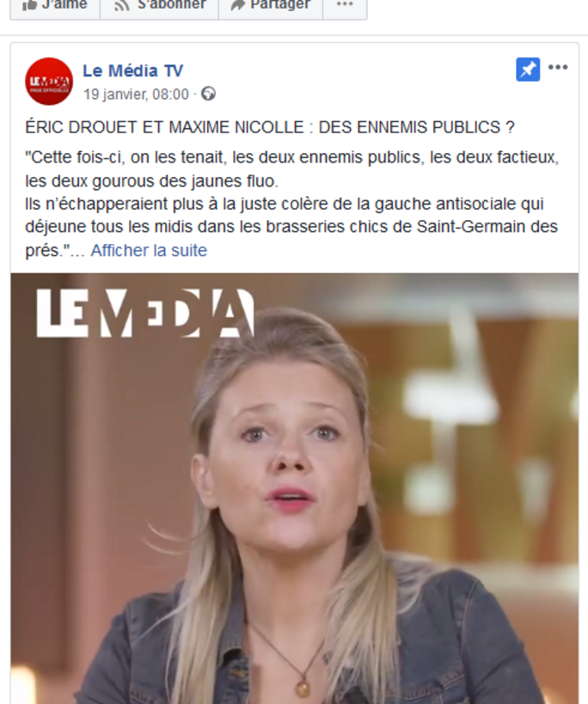The width and height of the screenshot is (588, 704).
Task: Click the Partager text label
Action: coord(280,4)
